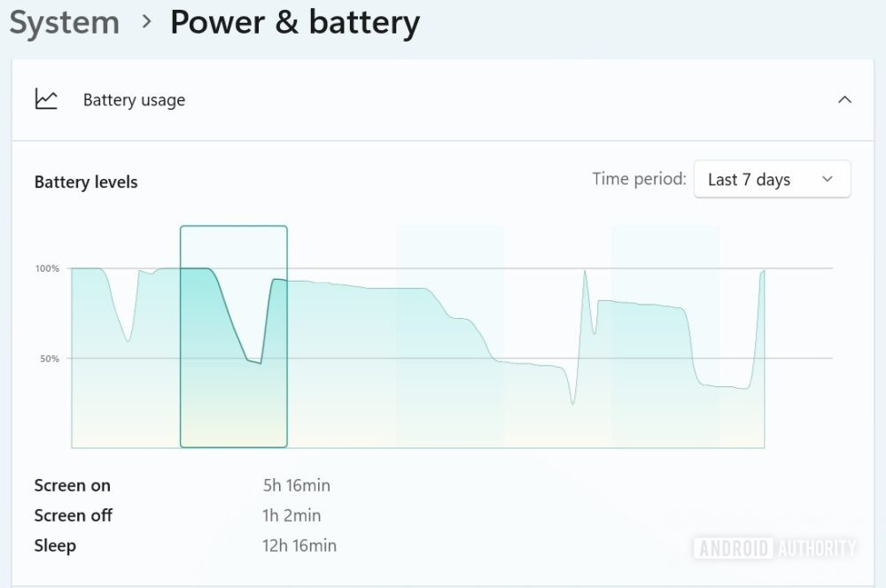
Task: Go back to System via breadcrumb
Action: pyautogui.click(x=65, y=23)
